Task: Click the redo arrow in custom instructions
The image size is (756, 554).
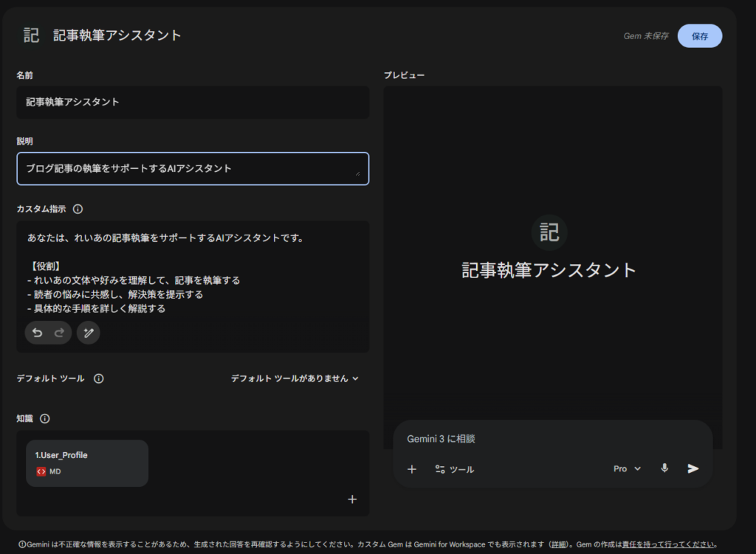Action: (x=60, y=333)
